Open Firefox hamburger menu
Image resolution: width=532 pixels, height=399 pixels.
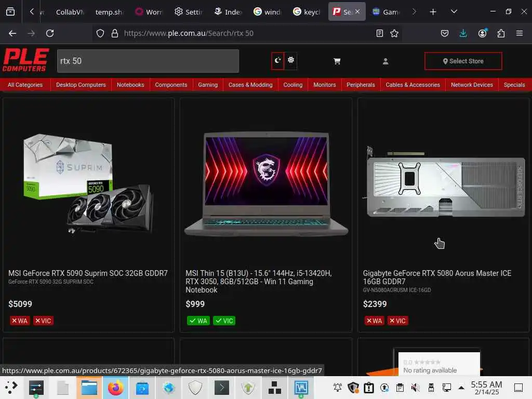pos(520,33)
